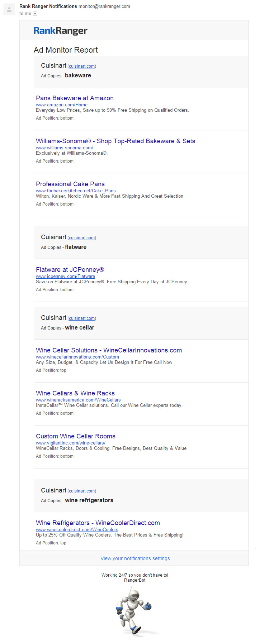Click the sender avatar icon
This screenshot has width=269, height=644.
[x=9, y=10]
